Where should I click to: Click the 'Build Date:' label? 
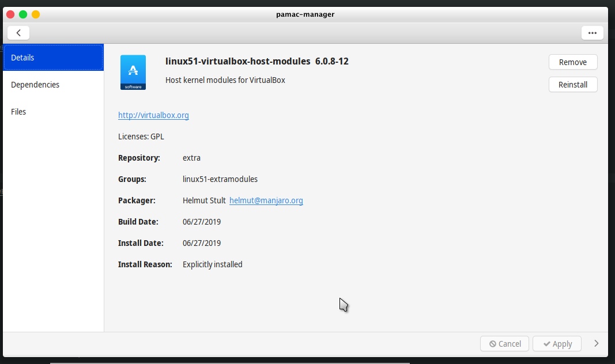click(x=138, y=222)
